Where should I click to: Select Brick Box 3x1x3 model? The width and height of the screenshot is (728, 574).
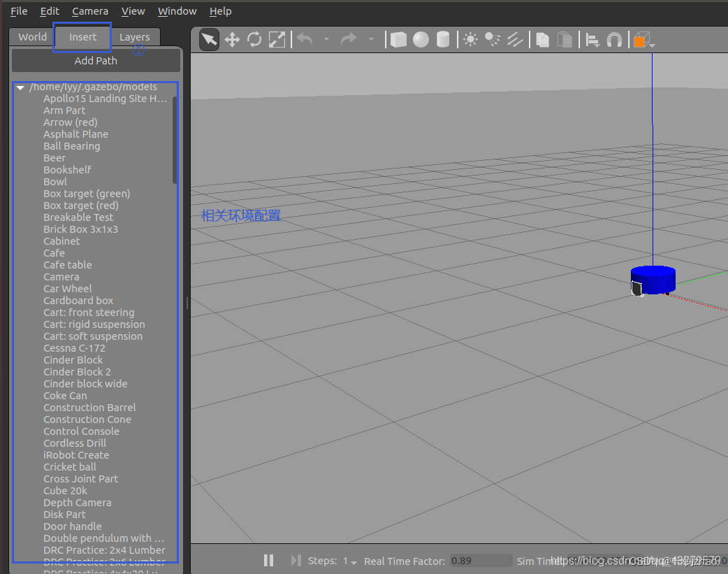(81, 229)
